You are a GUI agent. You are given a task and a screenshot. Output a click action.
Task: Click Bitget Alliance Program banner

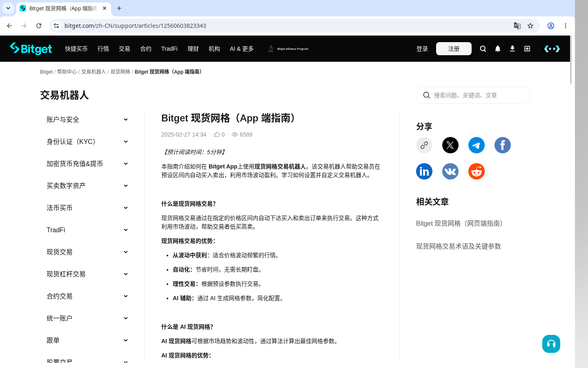pos(288,49)
